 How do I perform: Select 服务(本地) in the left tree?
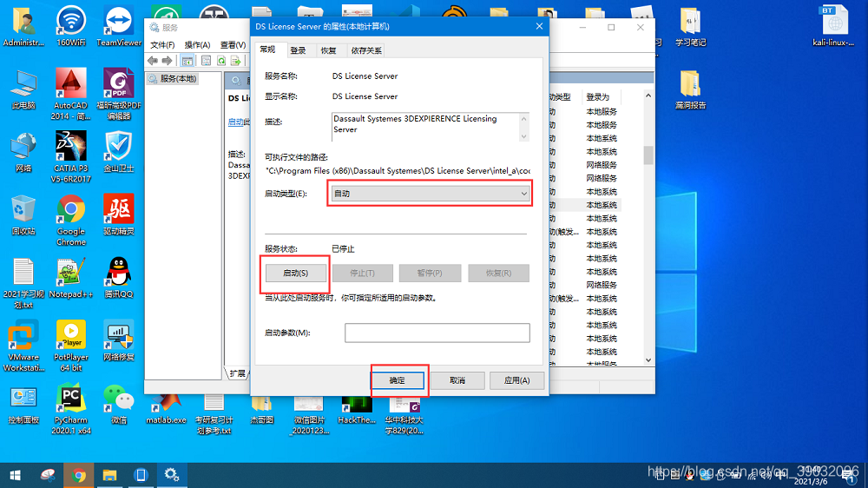[x=178, y=78]
